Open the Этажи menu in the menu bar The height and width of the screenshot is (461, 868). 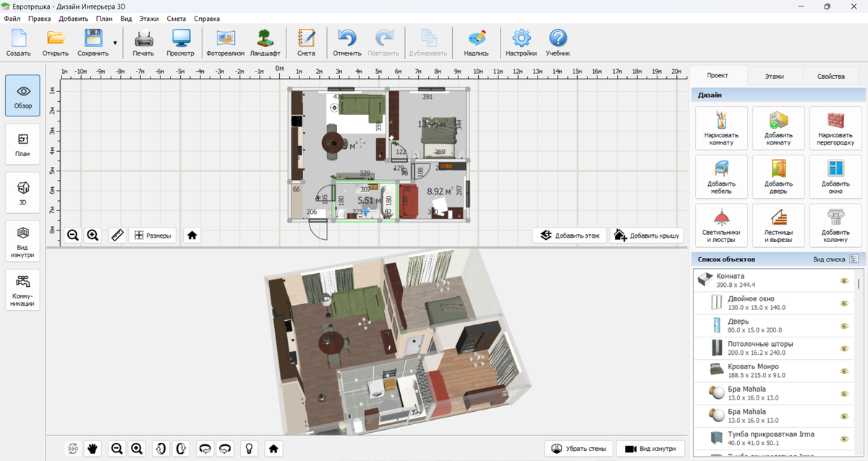(x=149, y=18)
